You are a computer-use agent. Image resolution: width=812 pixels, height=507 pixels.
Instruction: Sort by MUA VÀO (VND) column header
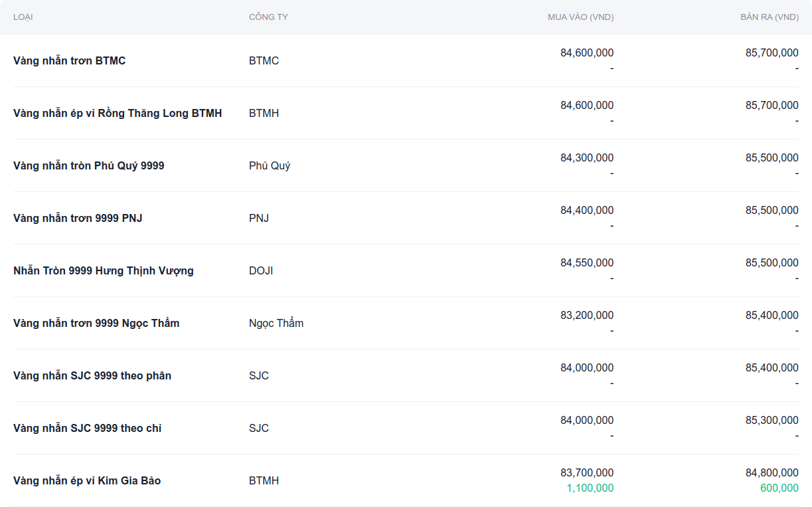coord(580,17)
